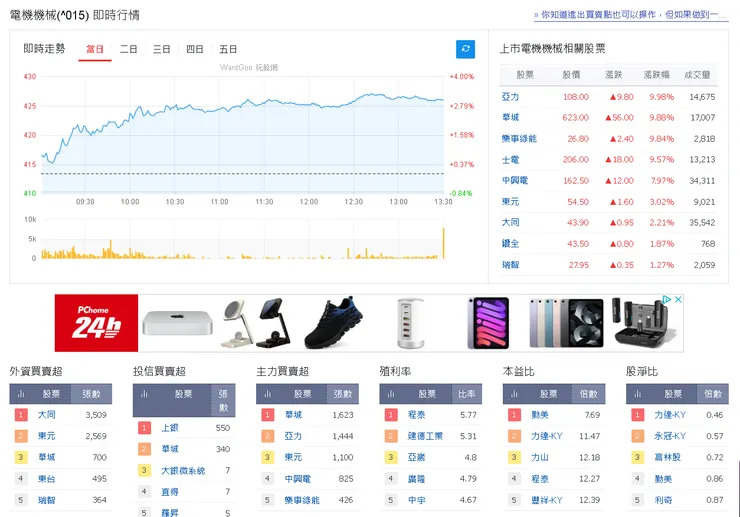Switch chart to 當日 tab
This screenshot has width=740, height=517.
point(95,49)
